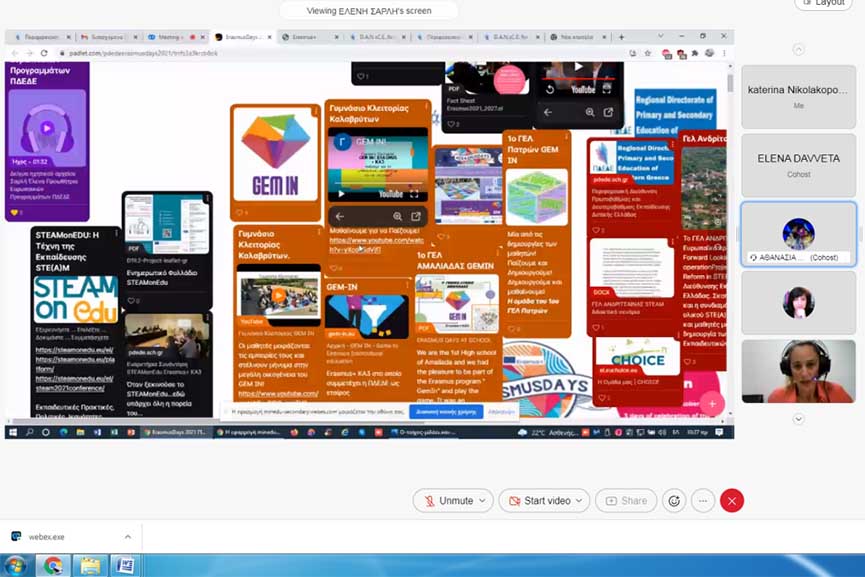This screenshot has width=865, height=577.
Task: Switch to the Erasmus+ tab in shared browser
Action: point(309,37)
